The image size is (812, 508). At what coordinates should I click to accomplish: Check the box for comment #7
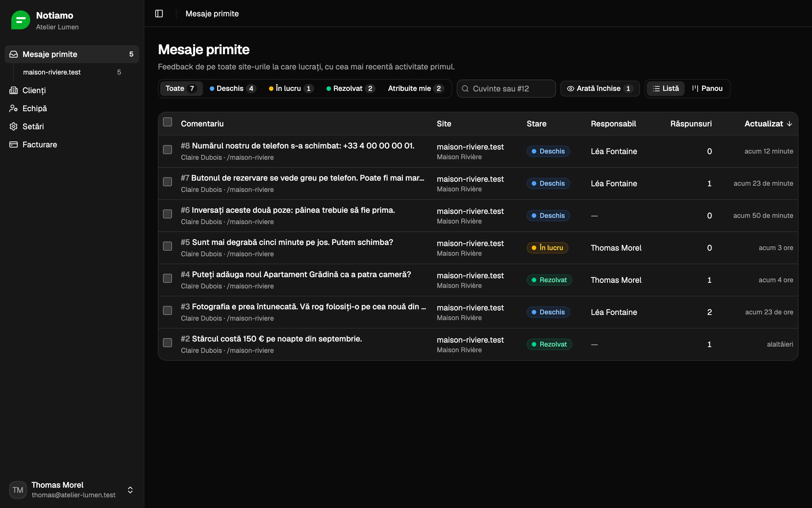click(x=167, y=182)
